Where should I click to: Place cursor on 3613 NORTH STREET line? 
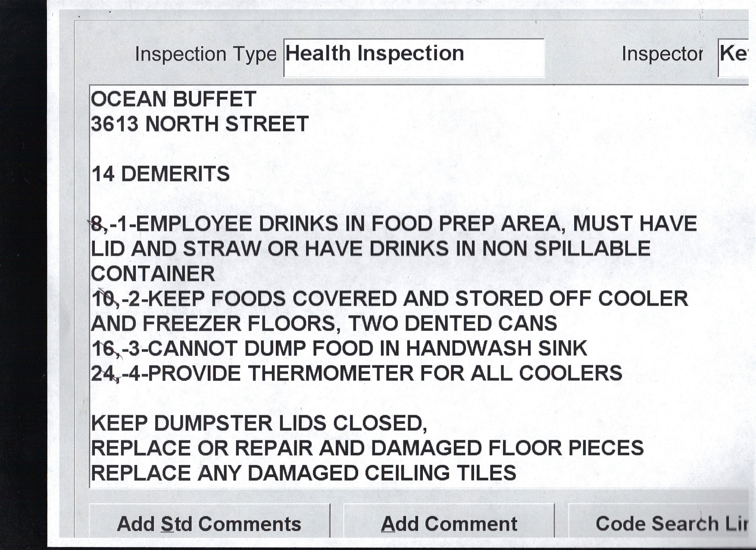200,124
